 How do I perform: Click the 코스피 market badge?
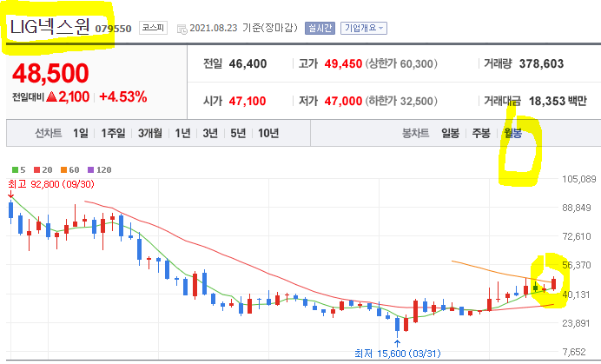[153, 28]
